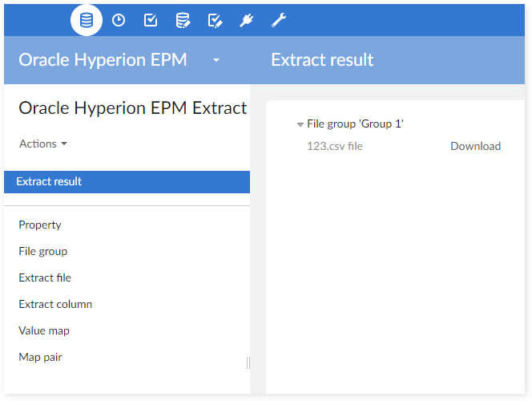The image size is (532, 401).
Task: Download the 123.csv file
Action: point(475,146)
